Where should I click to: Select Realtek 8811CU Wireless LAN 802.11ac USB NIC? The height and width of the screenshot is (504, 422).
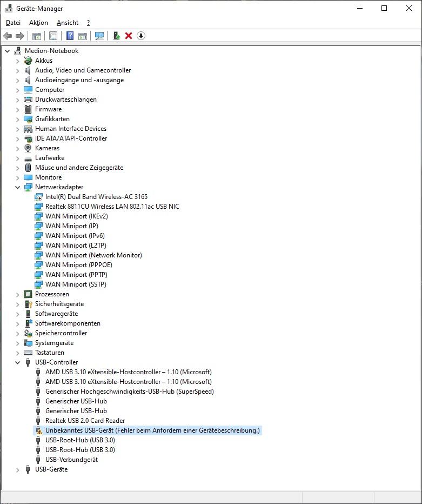click(x=112, y=207)
